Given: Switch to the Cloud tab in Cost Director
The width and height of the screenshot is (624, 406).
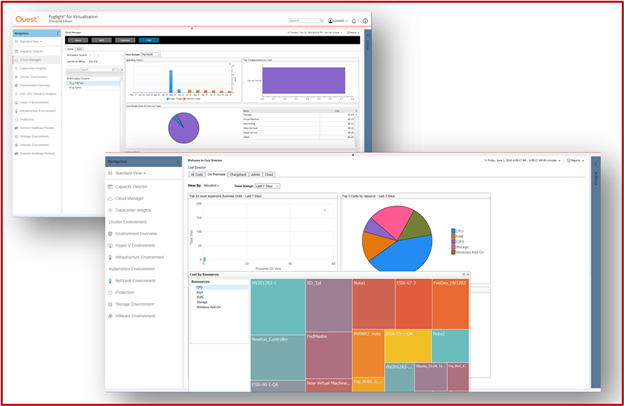Looking at the screenshot, I should 269,175.
